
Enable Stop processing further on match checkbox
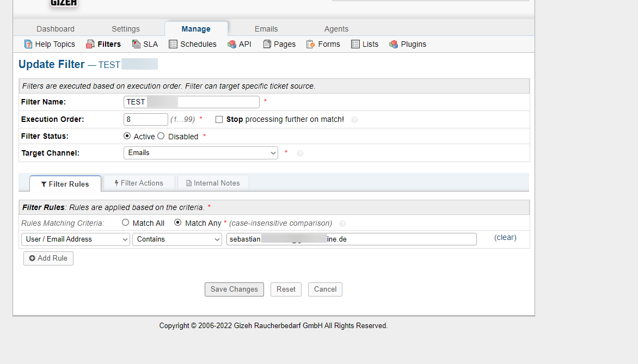tap(219, 120)
